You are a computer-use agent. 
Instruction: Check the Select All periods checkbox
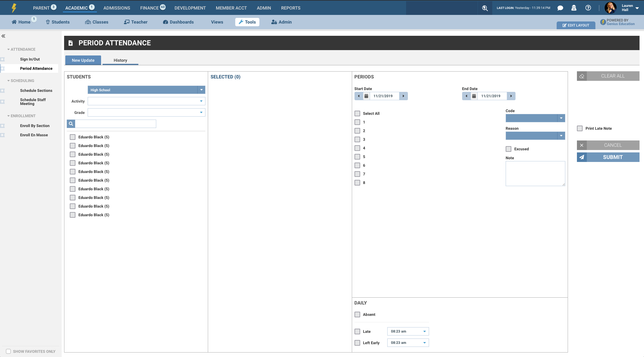(357, 113)
